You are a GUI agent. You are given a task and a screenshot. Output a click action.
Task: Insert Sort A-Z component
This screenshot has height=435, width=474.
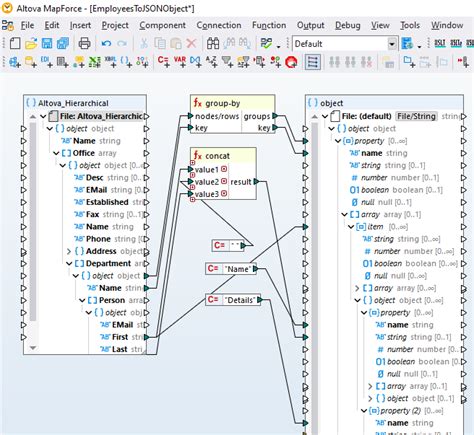211,62
